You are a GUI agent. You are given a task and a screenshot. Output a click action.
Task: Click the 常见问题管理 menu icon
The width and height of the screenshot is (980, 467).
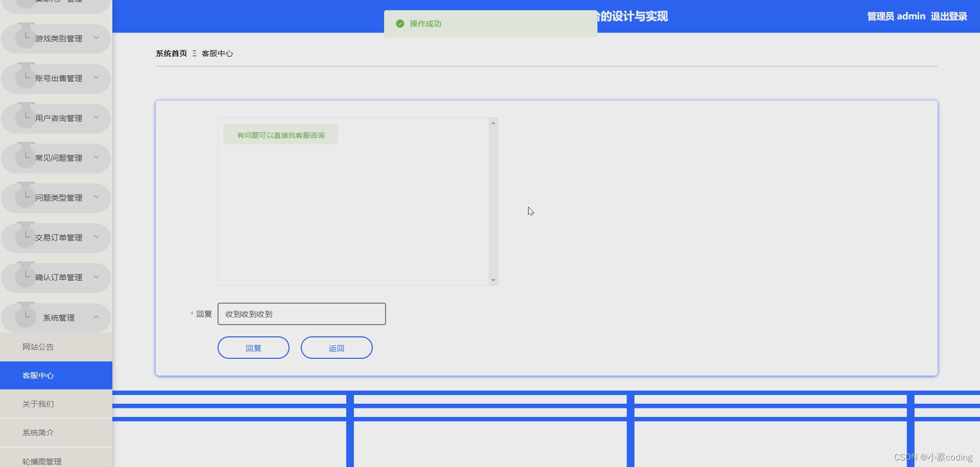coord(26,156)
